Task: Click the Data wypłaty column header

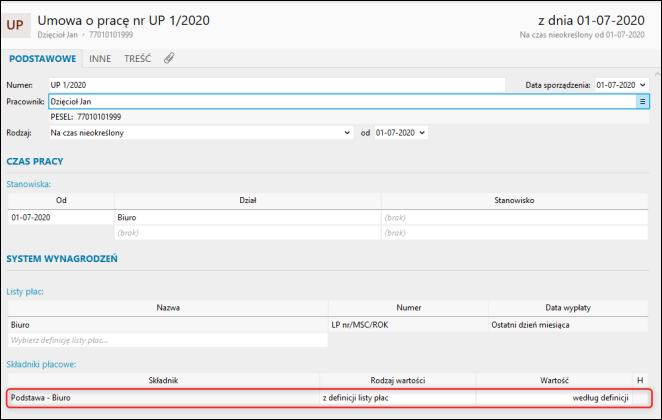Action: 568,308
